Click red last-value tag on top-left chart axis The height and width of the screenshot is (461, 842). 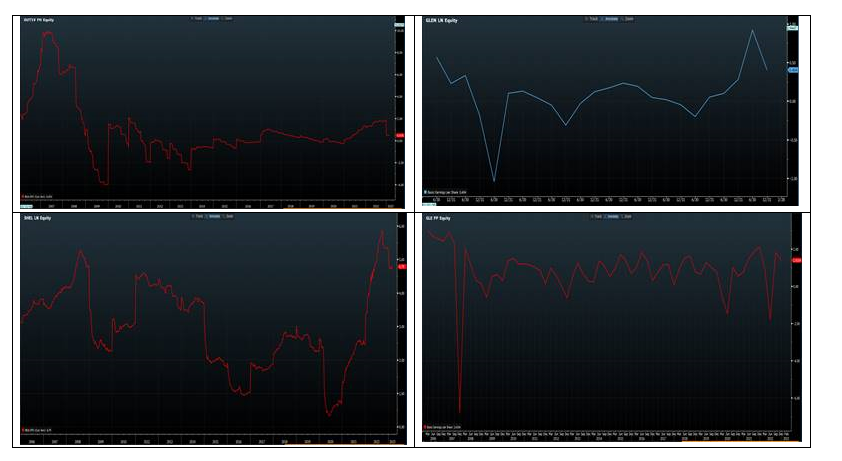click(399, 136)
